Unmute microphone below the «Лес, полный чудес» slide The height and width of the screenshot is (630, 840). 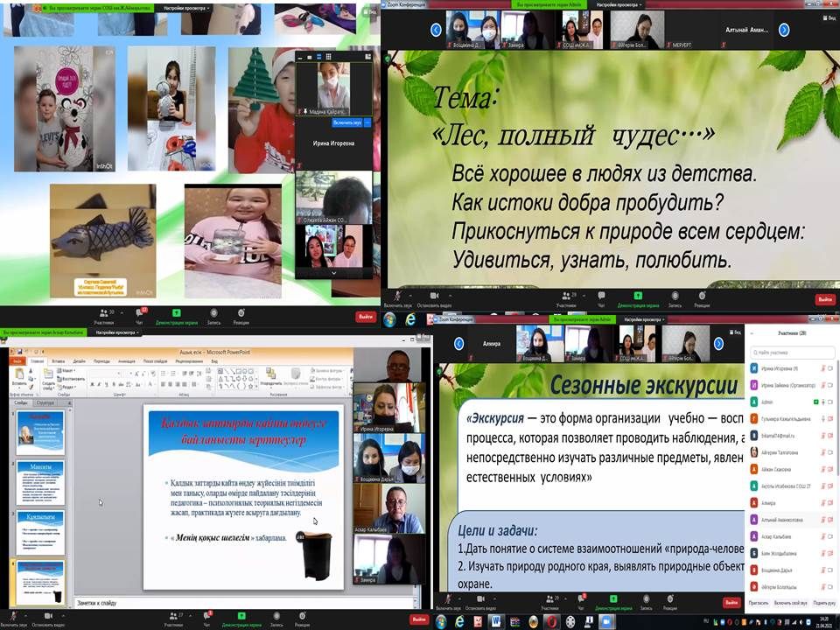tap(399, 298)
